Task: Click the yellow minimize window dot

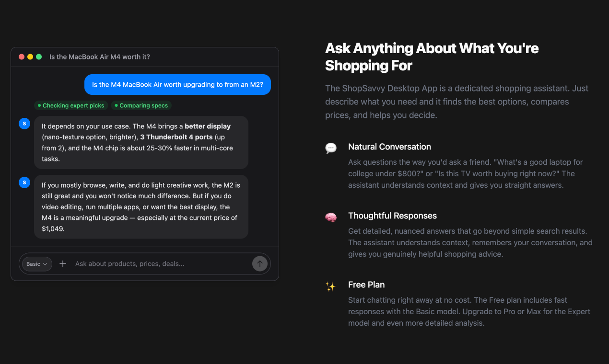Action: pos(30,57)
